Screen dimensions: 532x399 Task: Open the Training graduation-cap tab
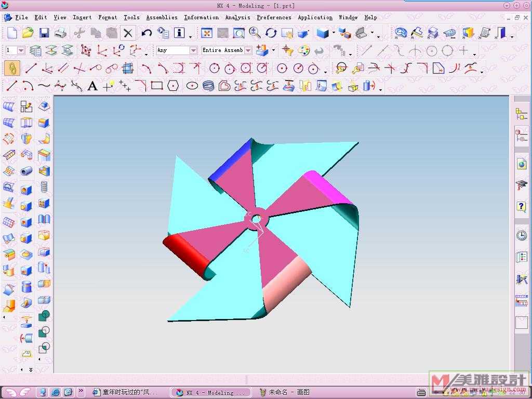pos(521,185)
